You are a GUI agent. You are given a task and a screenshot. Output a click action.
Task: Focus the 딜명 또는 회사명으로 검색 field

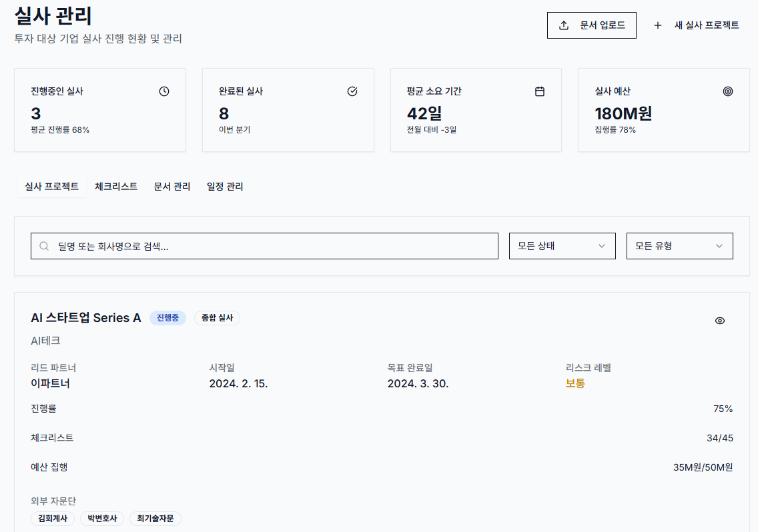coord(264,246)
